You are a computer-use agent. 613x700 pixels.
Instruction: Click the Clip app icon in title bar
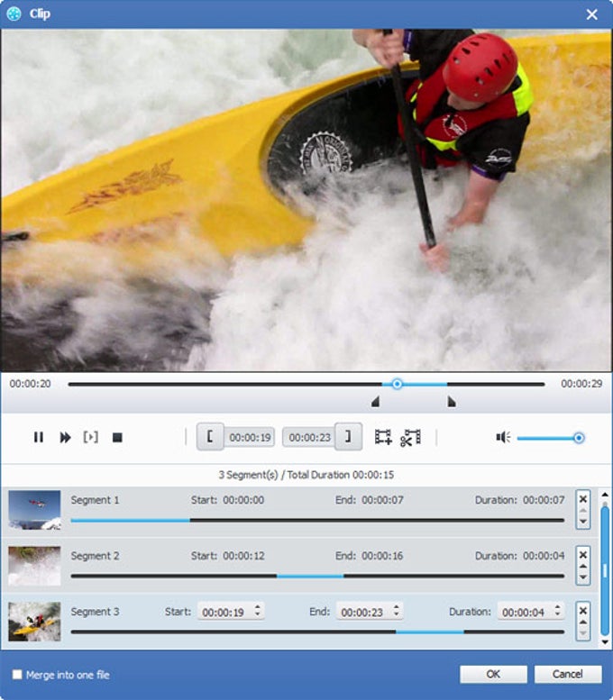pyautogui.click(x=14, y=14)
